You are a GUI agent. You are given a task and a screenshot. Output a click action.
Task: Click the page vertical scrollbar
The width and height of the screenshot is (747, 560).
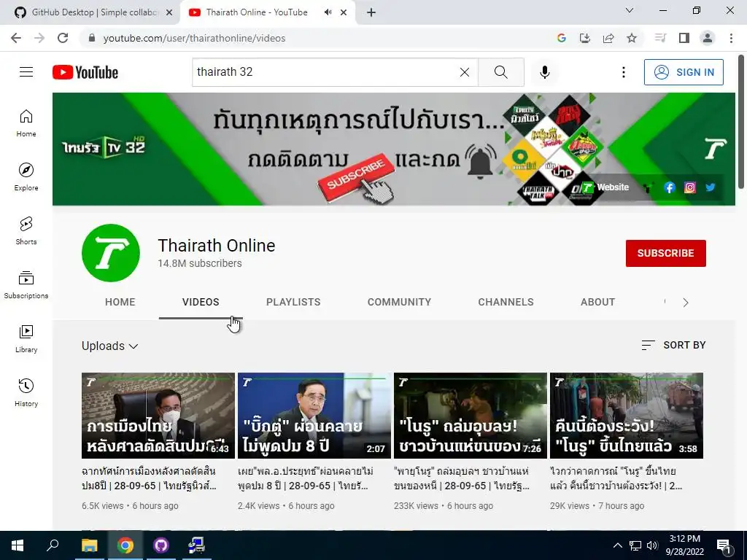(741, 122)
